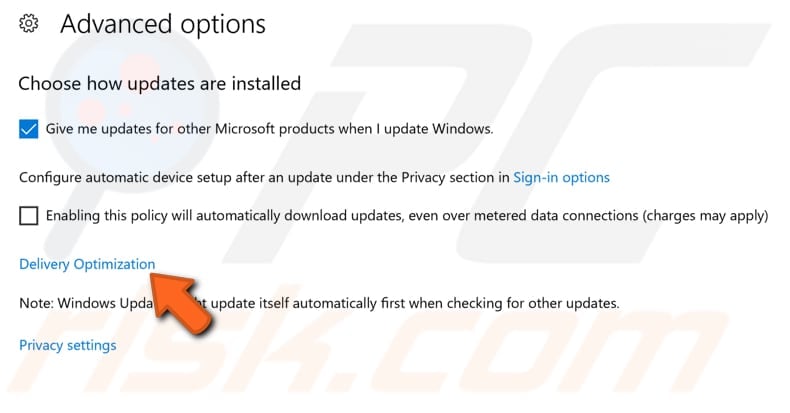This screenshot has height=413, width=790.
Task: Open the Delivery Optimization link
Action: tap(87, 264)
